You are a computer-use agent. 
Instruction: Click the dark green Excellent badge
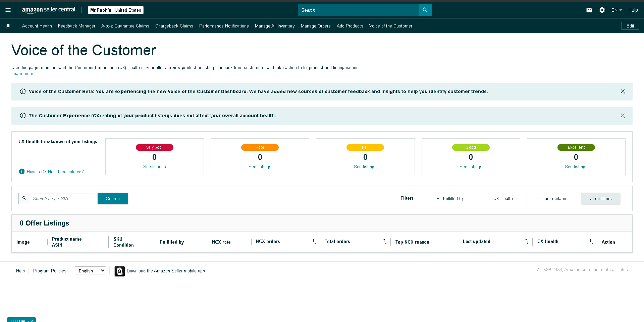pyautogui.click(x=576, y=147)
